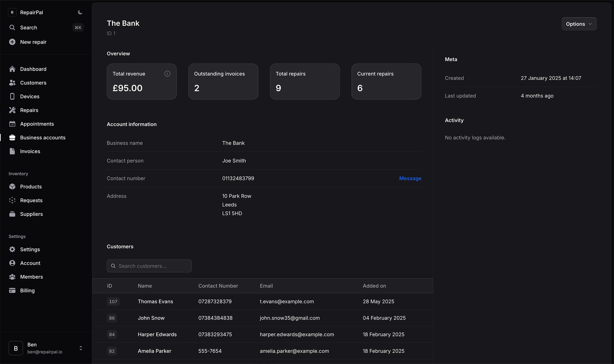Click the Appointments calendar icon
The image size is (614, 364).
click(12, 124)
